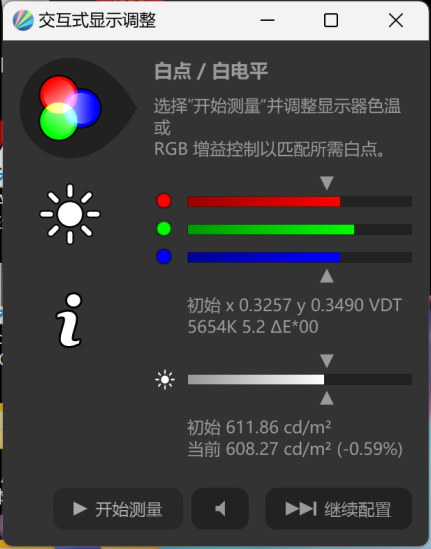The height and width of the screenshot is (549, 431).
Task: Click the white luminance level bar
Action: [x=300, y=380]
